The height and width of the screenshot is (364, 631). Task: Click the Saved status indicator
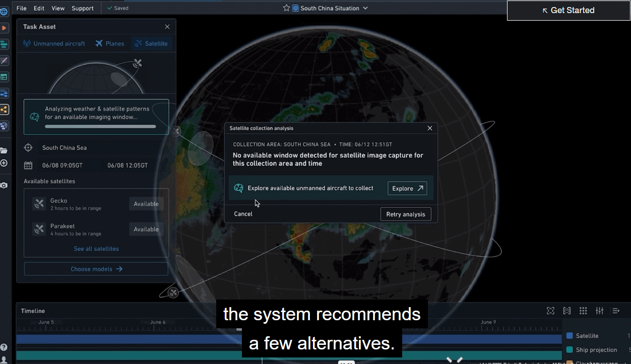click(117, 8)
